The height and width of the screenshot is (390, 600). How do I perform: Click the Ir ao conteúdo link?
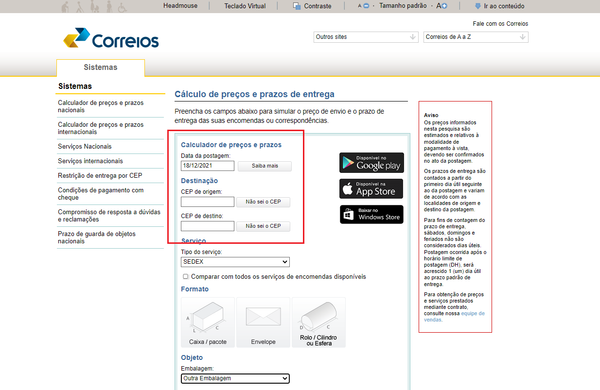[x=504, y=6]
